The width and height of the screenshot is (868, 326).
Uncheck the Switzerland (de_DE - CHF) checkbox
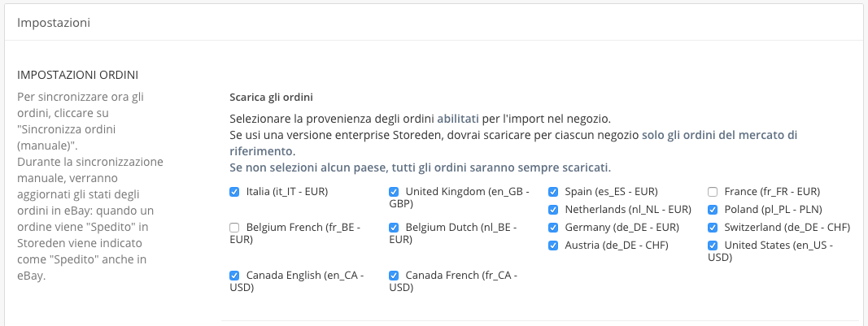click(x=713, y=228)
